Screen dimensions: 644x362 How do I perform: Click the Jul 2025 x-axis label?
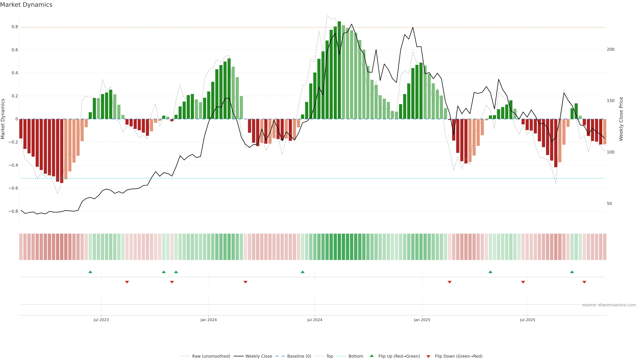pyautogui.click(x=527, y=320)
